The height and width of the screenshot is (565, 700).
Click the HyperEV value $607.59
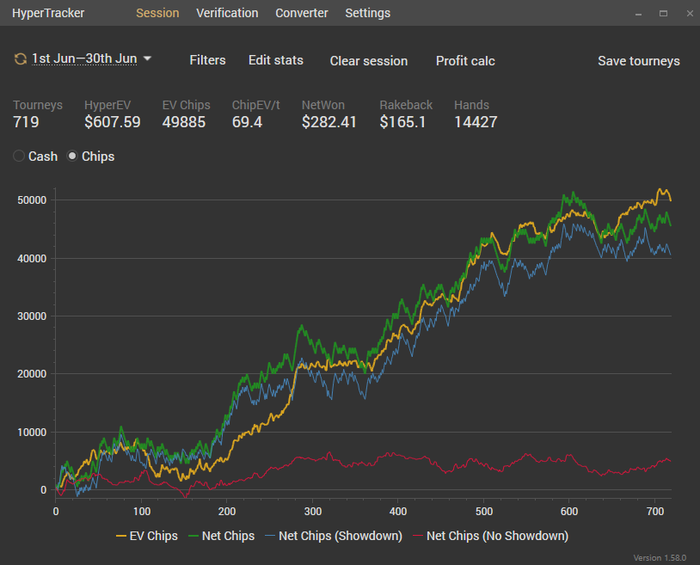[112, 122]
